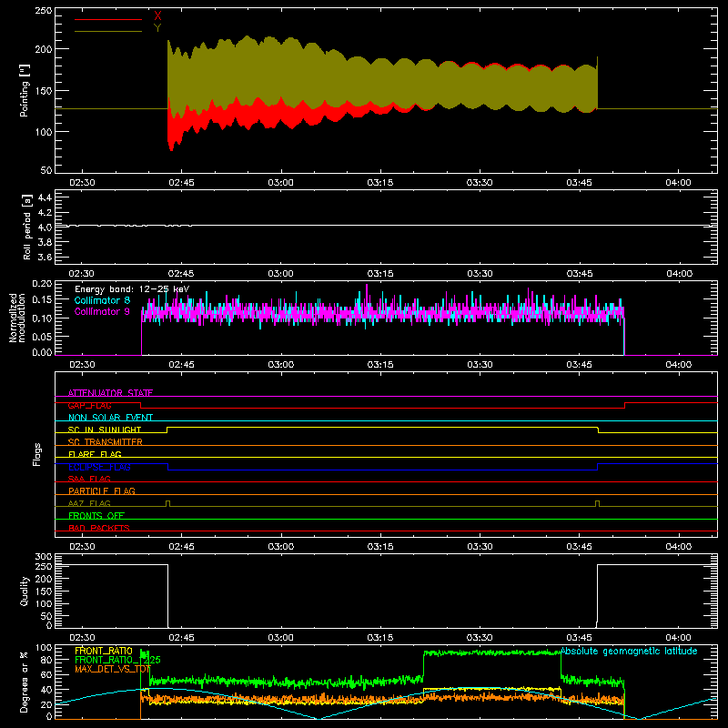This screenshot has width=728, height=728.
Task: Click the ATTENUATOR_STATE flag label
Action: point(110,393)
